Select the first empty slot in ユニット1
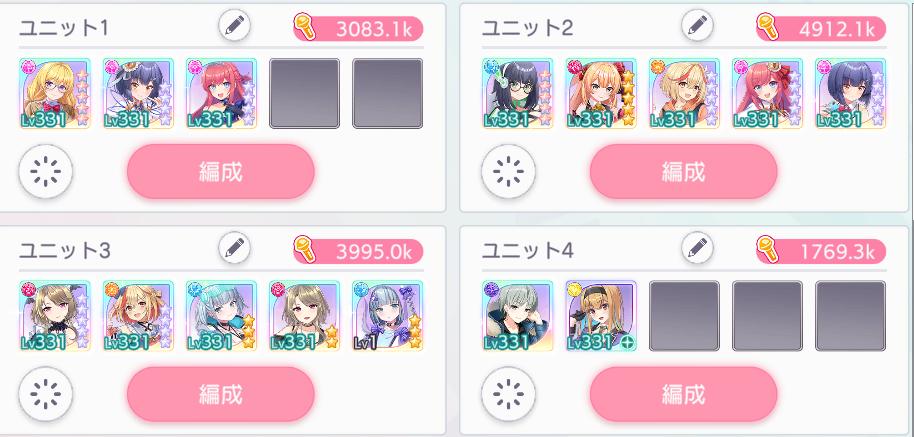This screenshot has width=914, height=437. [x=304, y=93]
